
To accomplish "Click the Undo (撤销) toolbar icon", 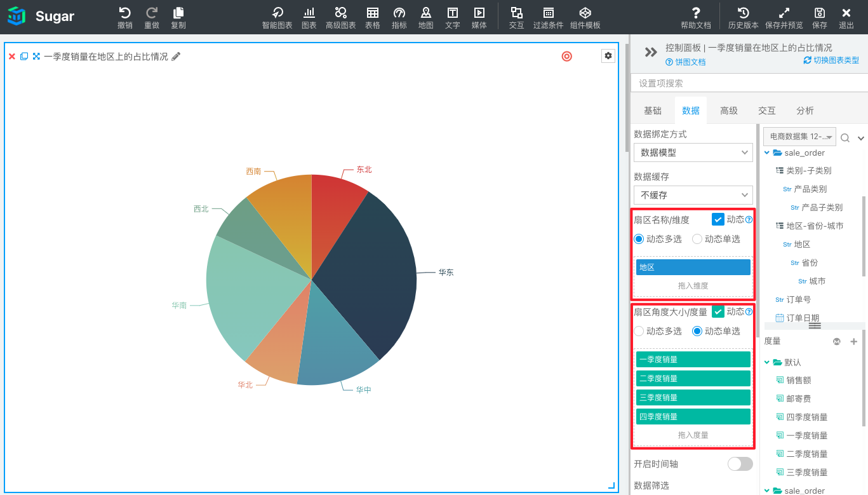I will 125,13.
